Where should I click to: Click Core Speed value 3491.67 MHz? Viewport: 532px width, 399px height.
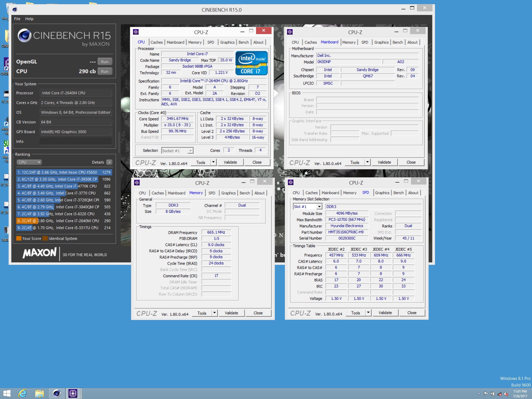coord(177,119)
